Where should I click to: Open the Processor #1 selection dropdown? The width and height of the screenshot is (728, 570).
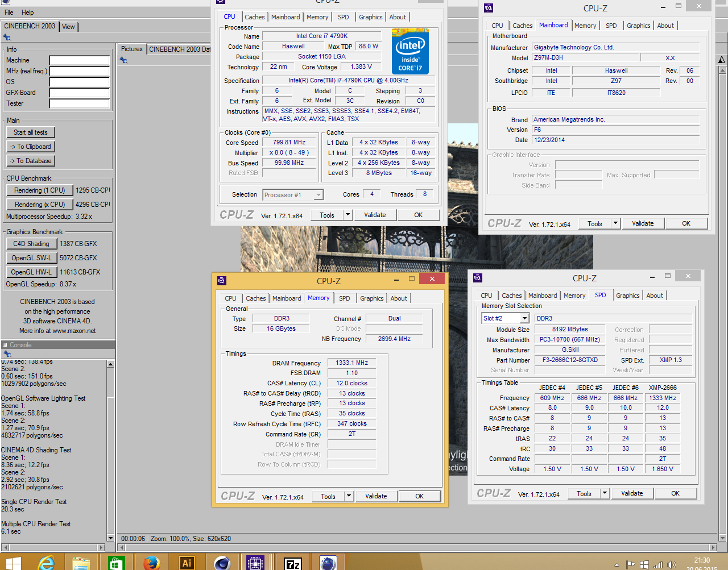[318, 195]
